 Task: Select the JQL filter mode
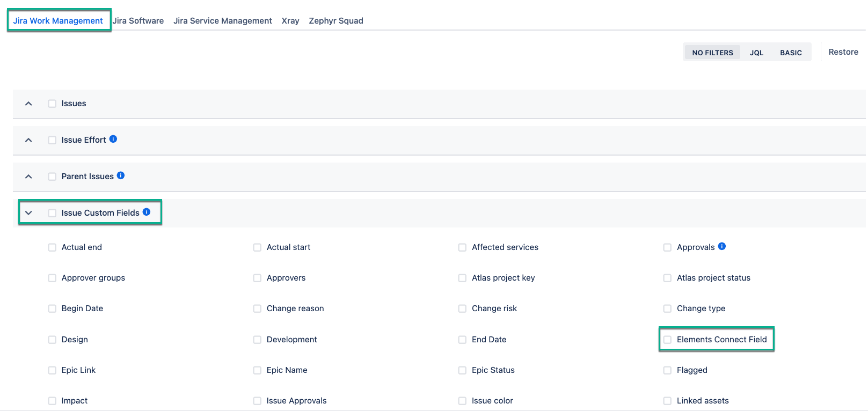click(x=756, y=53)
